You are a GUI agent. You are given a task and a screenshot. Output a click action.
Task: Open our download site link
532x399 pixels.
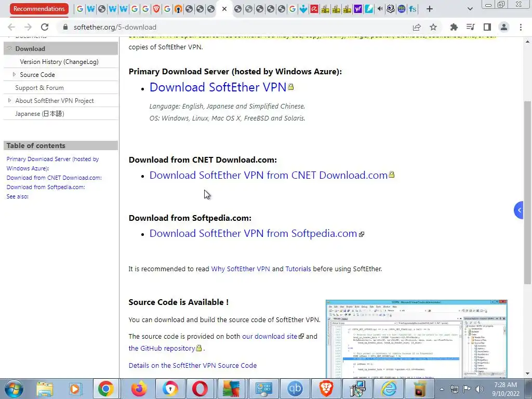(x=270, y=336)
